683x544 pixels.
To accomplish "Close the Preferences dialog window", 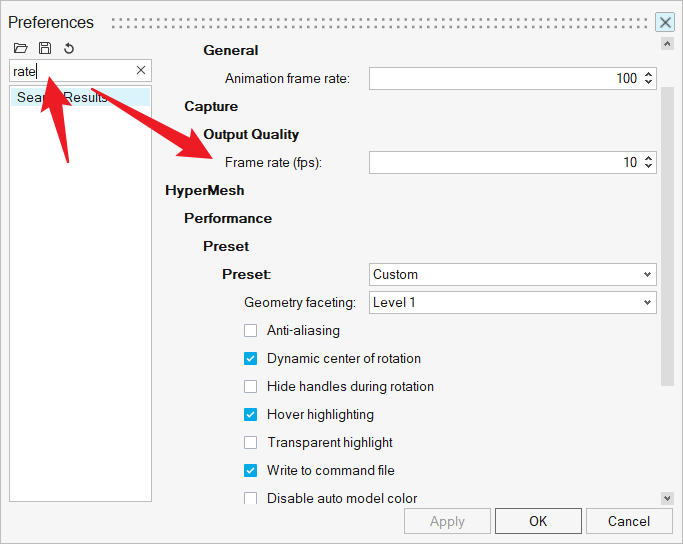I will click(665, 22).
